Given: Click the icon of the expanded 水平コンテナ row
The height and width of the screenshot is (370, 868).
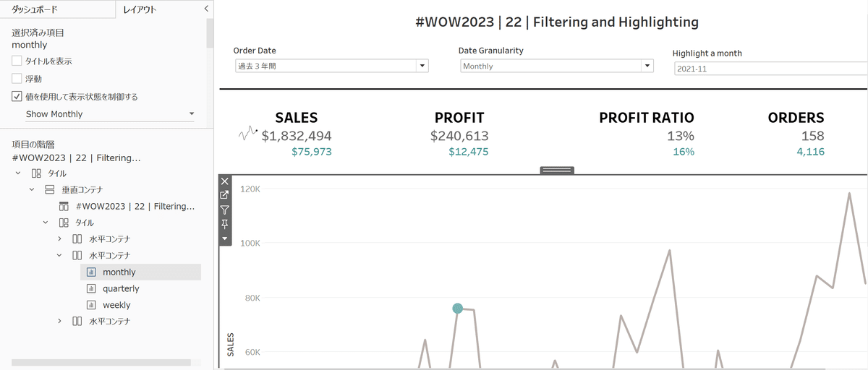Looking at the screenshot, I should [77, 256].
